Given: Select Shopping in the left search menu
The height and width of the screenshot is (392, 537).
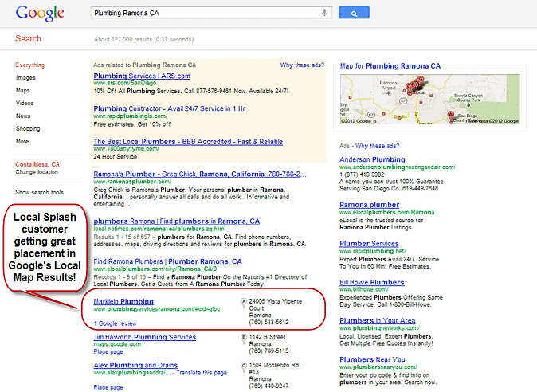Looking at the screenshot, I should [28, 129].
